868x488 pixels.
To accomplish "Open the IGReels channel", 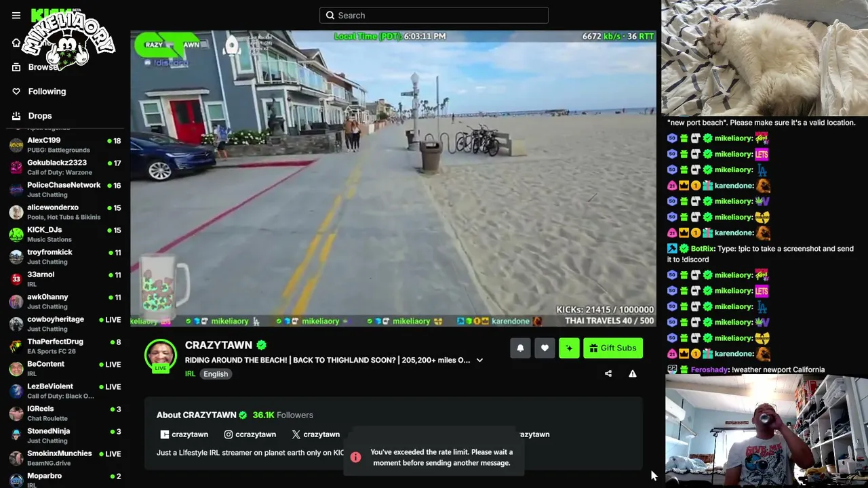I will [x=65, y=413].
